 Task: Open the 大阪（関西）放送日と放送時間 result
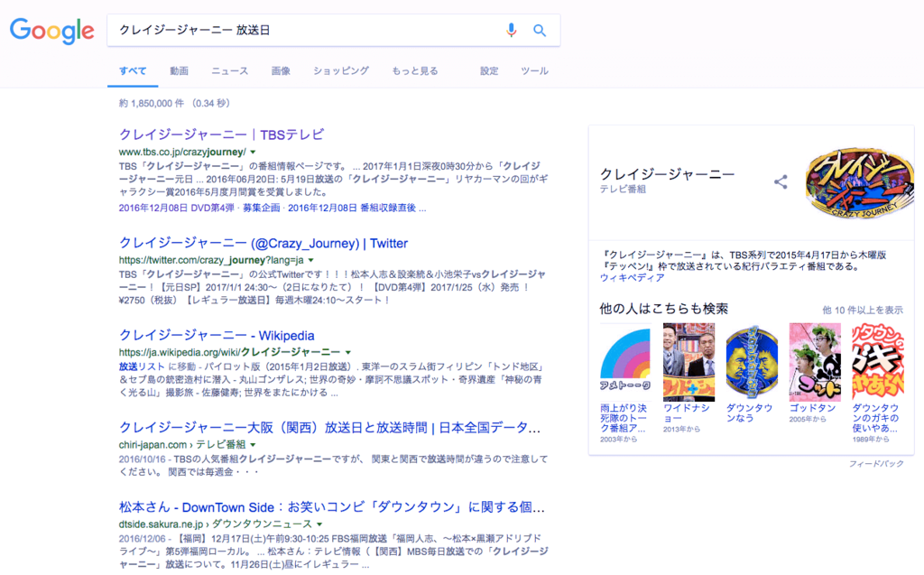[x=329, y=428]
